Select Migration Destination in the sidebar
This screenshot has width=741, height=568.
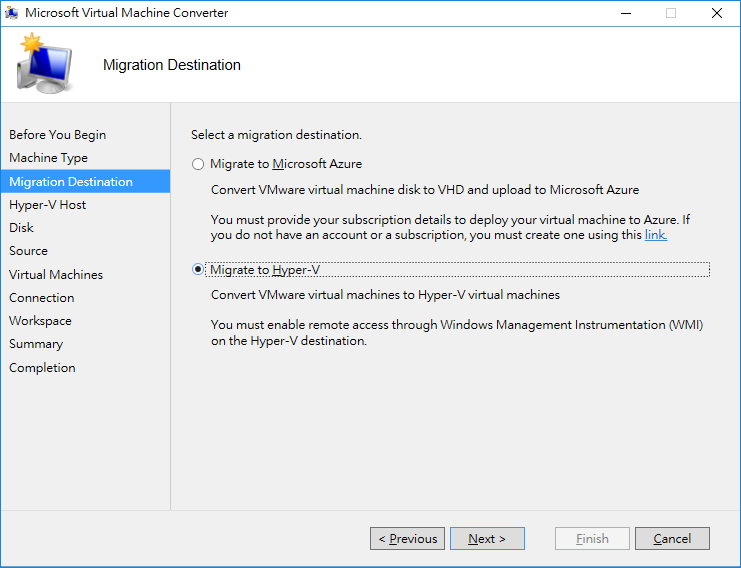86,181
